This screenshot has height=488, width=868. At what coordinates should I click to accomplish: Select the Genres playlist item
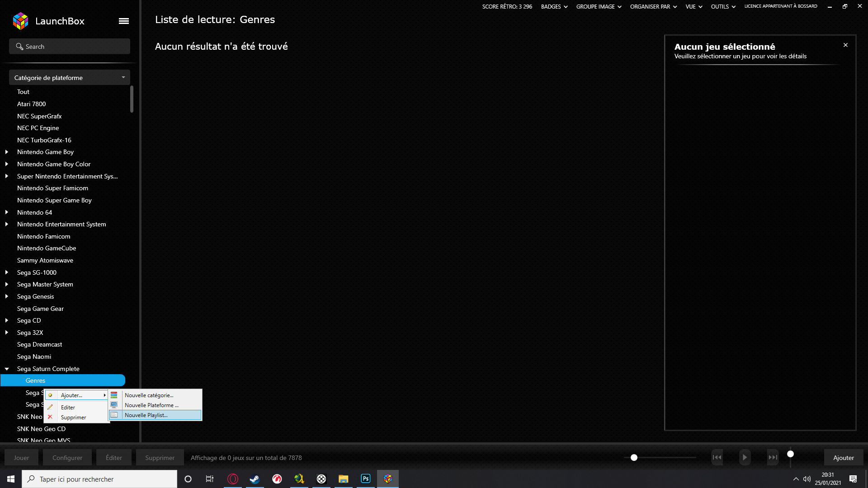(63, 380)
